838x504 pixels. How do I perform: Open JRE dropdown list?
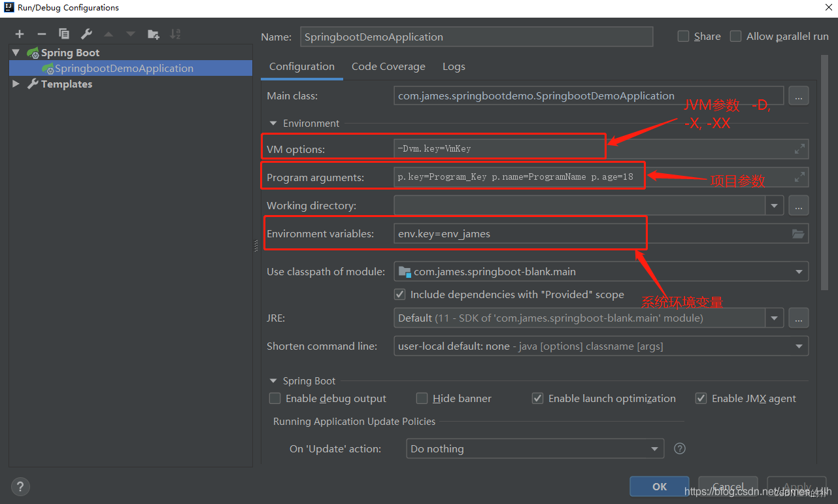point(775,318)
